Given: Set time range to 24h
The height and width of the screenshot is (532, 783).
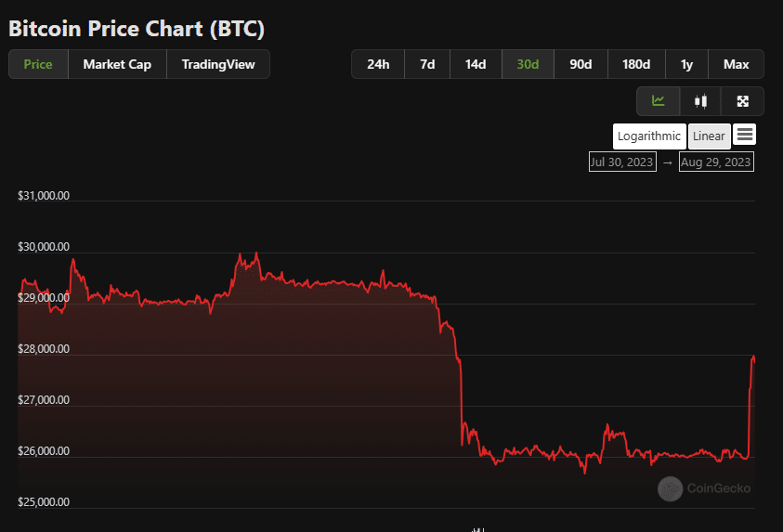Looking at the screenshot, I should point(378,64).
